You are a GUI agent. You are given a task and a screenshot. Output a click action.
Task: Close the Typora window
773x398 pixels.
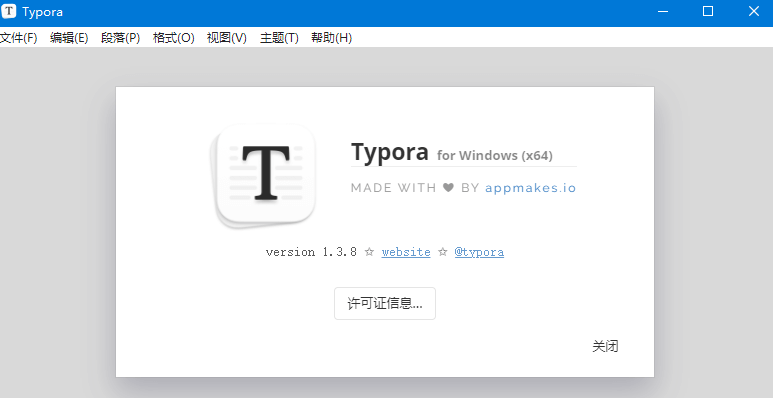pos(753,11)
